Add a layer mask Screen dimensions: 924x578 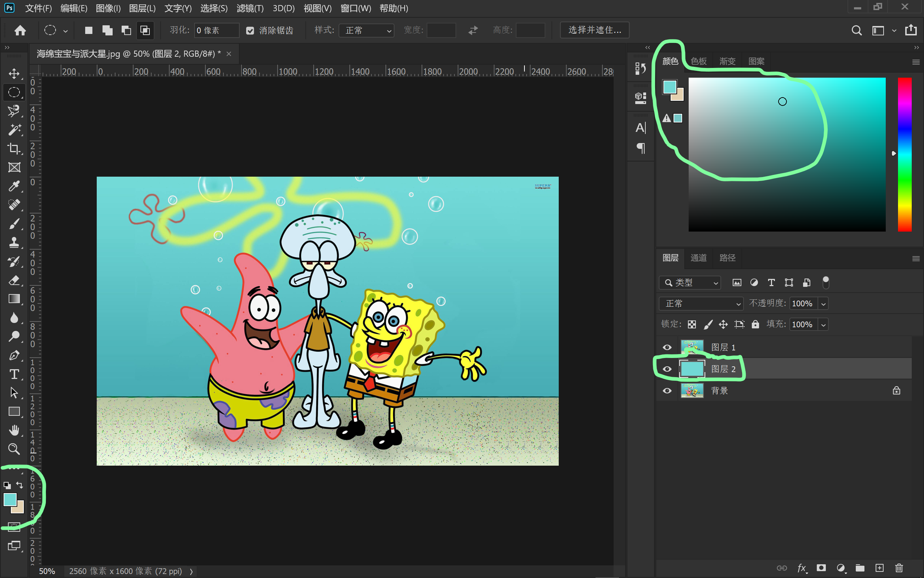(821, 568)
